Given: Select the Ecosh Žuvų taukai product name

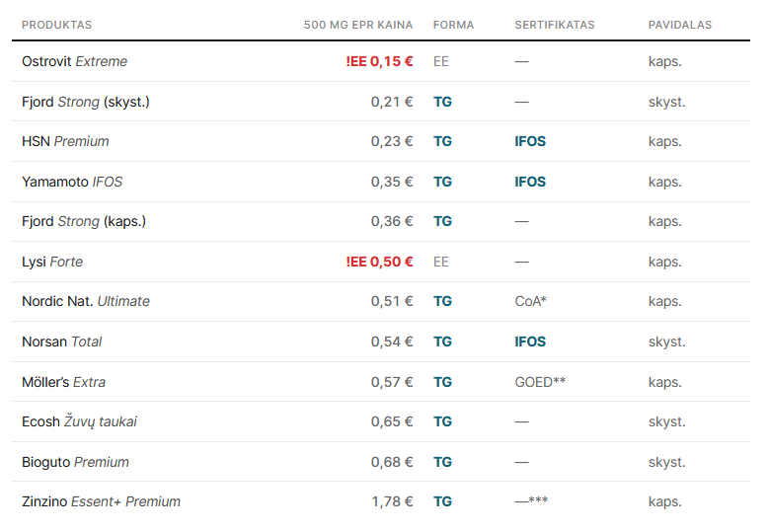Looking at the screenshot, I should pyautogui.click(x=79, y=421).
